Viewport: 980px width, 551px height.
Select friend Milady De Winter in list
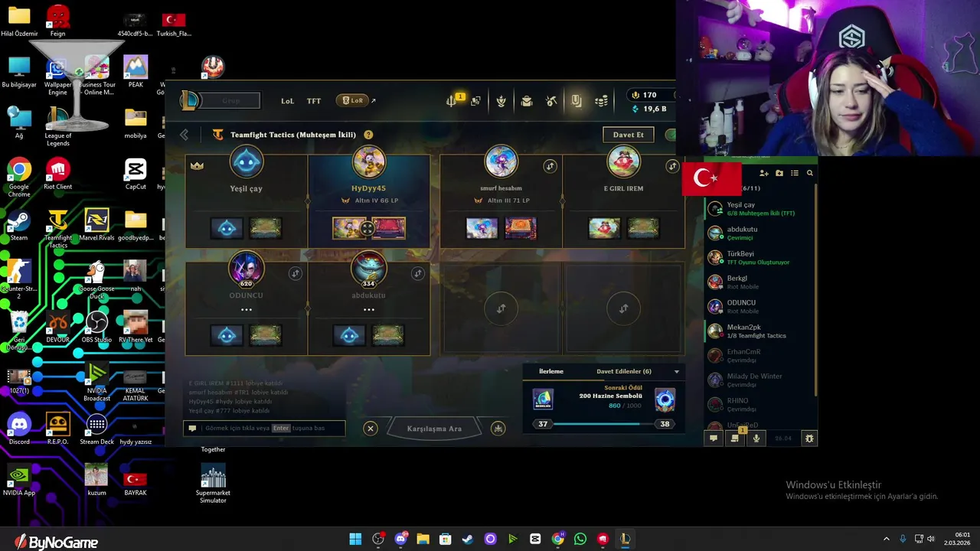coord(758,380)
